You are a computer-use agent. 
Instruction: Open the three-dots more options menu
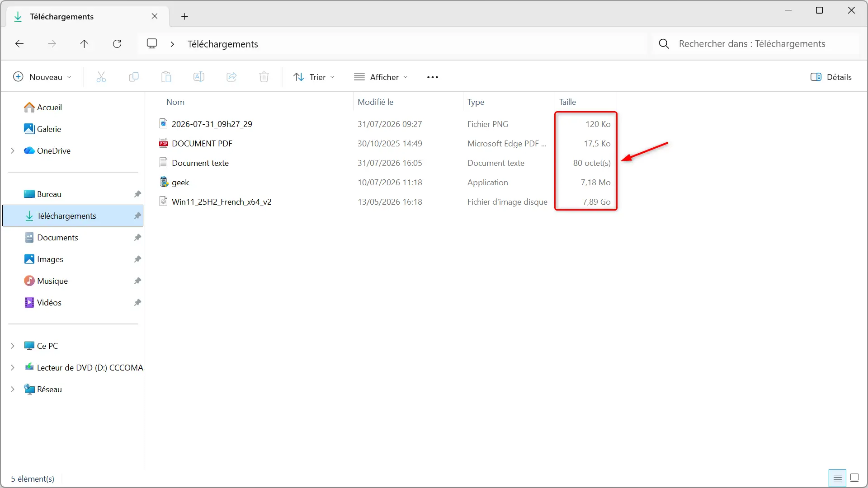433,77
